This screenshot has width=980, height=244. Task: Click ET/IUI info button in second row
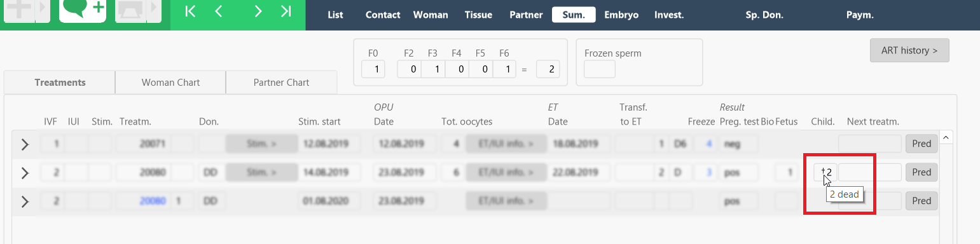pos(506,172)
